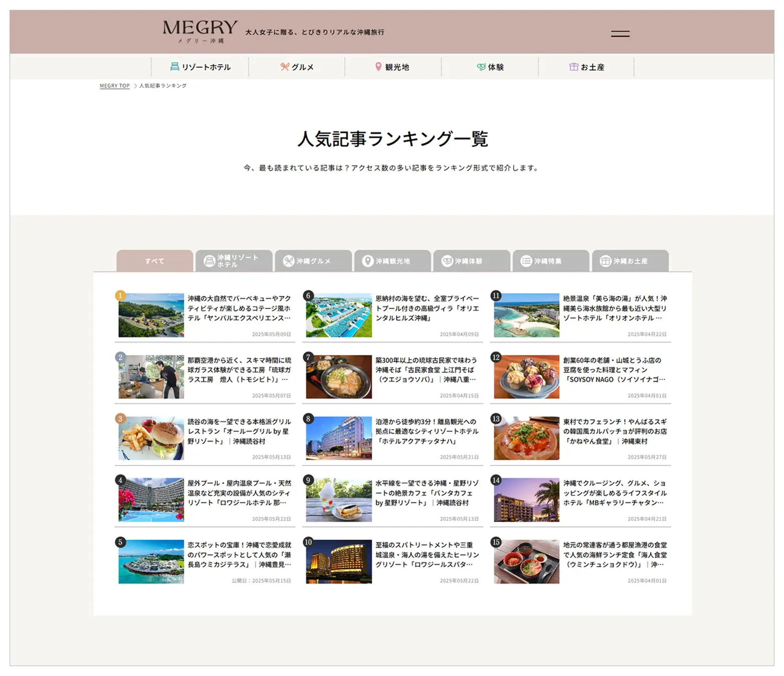Open rank 6 article about オリエンタルヒルズ沖縄
Screen dimensions: 784x676
click(427, 308)
